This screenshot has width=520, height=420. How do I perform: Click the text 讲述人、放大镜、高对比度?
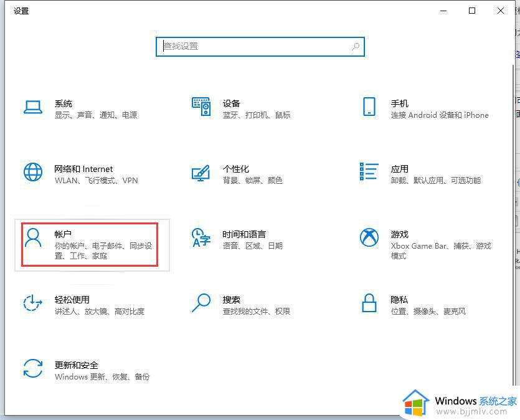[x=100, y=311]
